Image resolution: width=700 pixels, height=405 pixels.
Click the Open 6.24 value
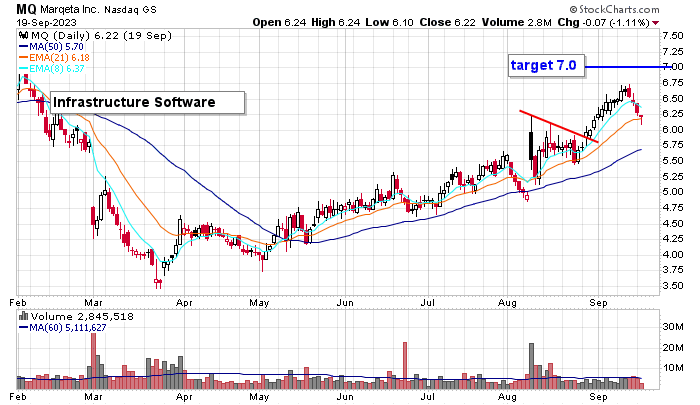(x=279, y=22)
